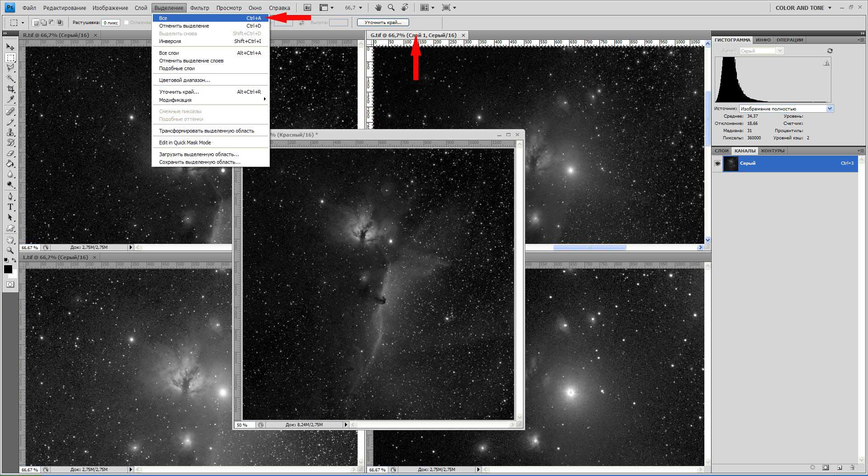Launch Adobe Bridge via the Br icon

coord(307,8)
